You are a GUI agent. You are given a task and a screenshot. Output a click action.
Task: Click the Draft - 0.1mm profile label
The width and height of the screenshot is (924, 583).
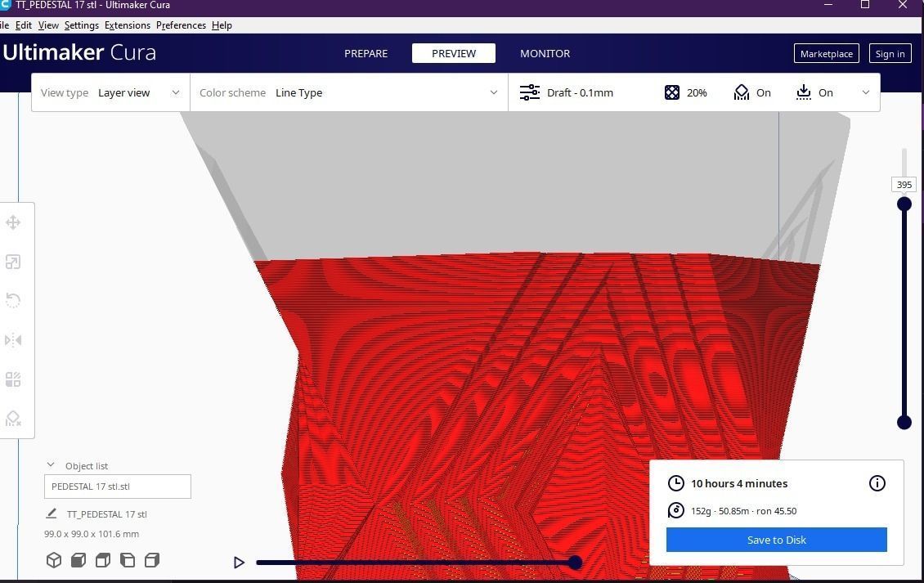(580, 92)
